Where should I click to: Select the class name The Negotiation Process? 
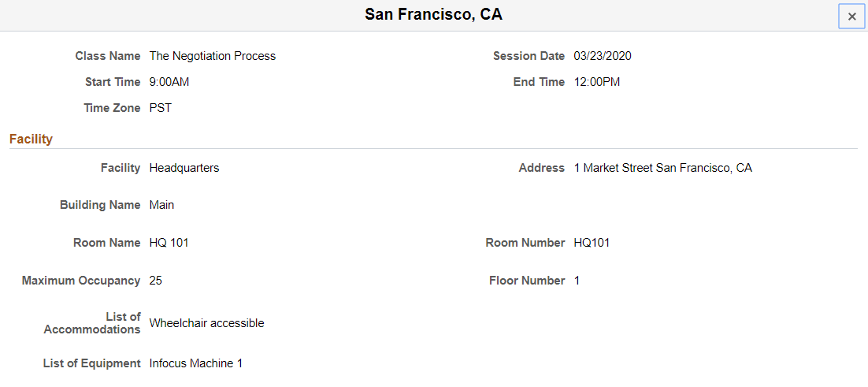pyautogui.click(x=213, y=56)
